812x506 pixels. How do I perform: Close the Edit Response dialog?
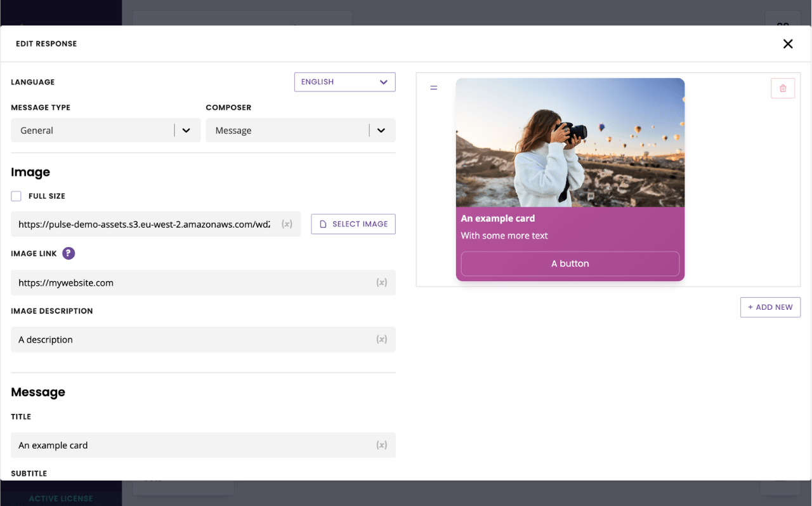pyautogui.click(x=788, y=44)
